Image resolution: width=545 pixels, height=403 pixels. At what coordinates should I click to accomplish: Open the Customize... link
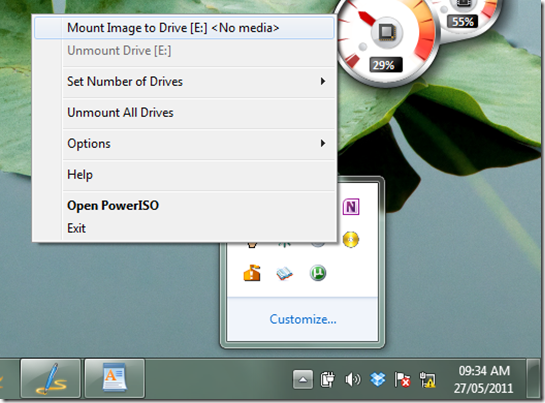[x=303, y=319]
